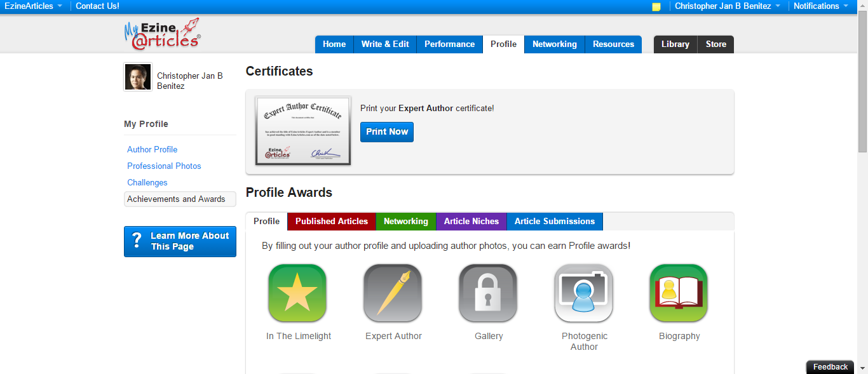Click the Print Now button
Image resolution: width=868 pixels, height=374 pixels.
(x=387, y=131)
